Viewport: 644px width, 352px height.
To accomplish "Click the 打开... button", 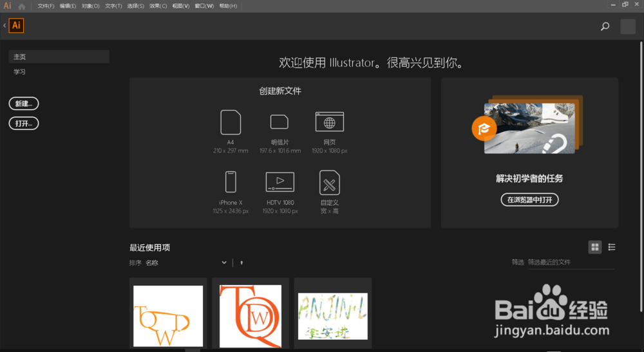I will point(24,124).
